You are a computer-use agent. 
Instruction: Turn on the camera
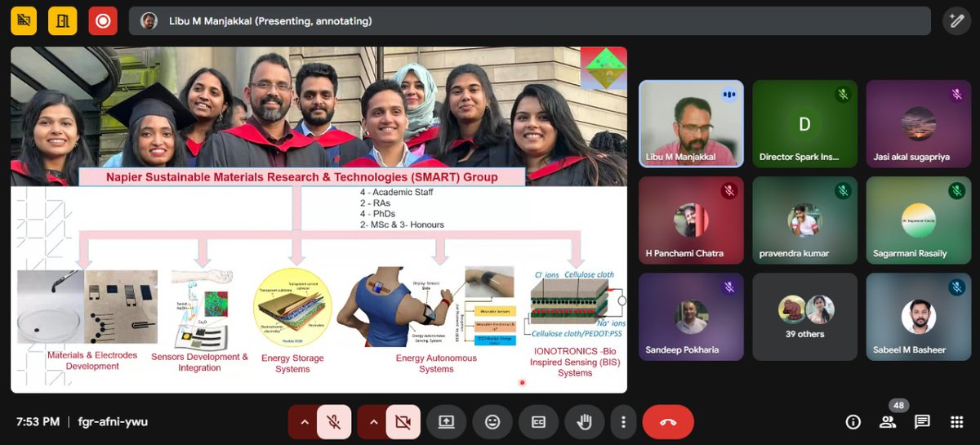(x=403, y=422)
